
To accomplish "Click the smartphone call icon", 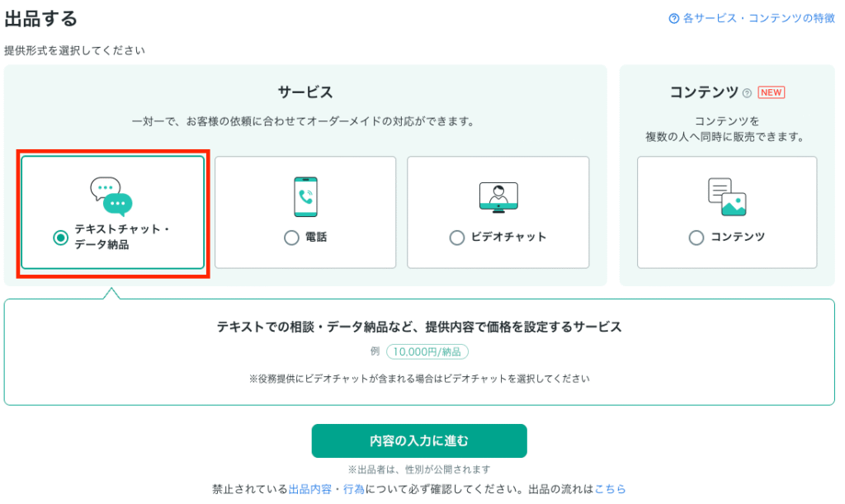I will click(305, 196).
